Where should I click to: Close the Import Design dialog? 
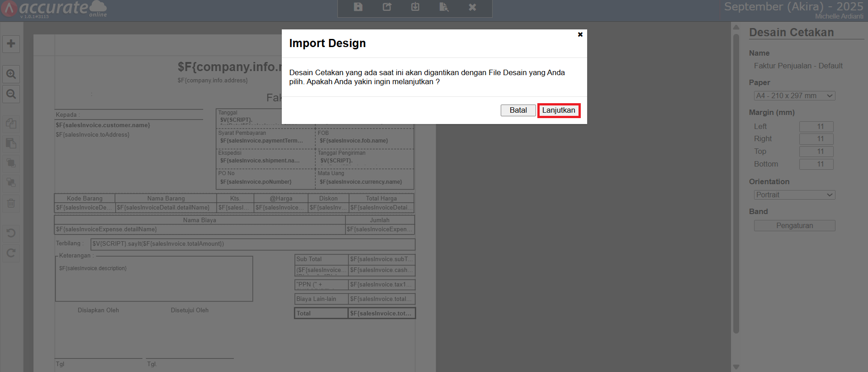tap(580, 34)
